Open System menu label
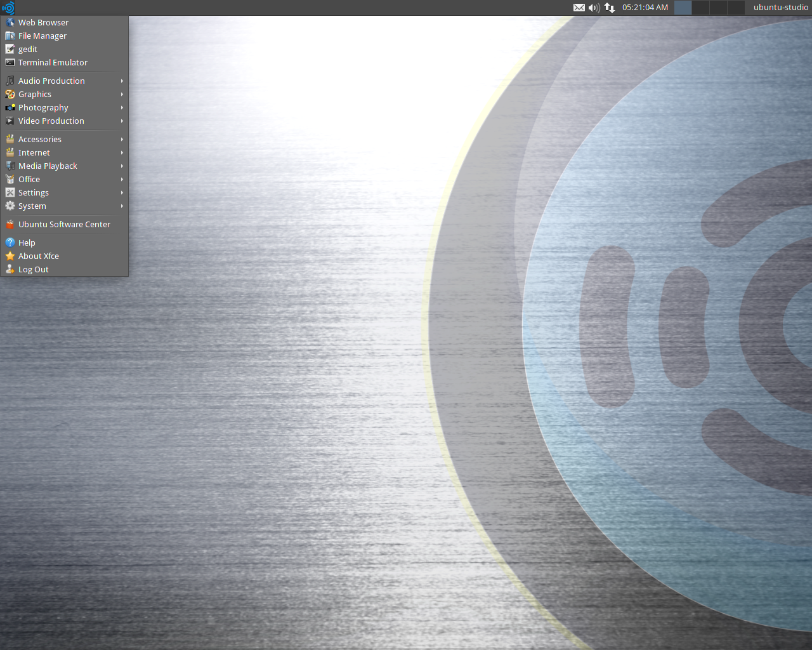 tap(32, 206)
